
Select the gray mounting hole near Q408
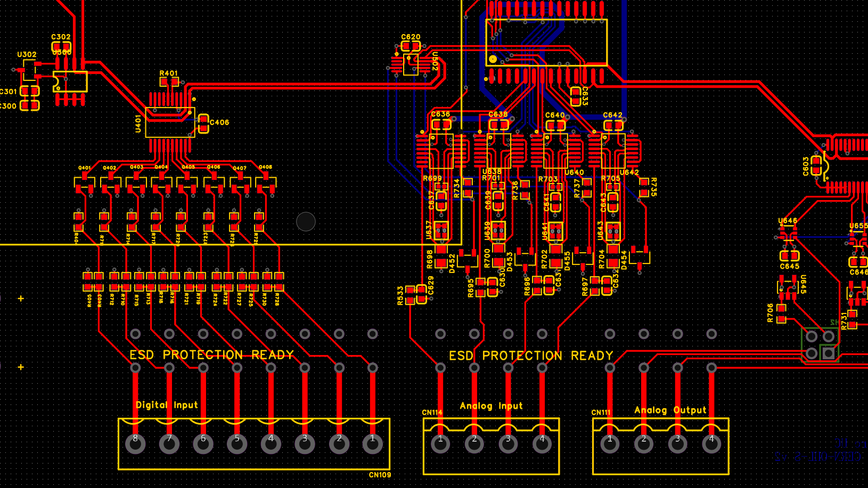point(306,221)
